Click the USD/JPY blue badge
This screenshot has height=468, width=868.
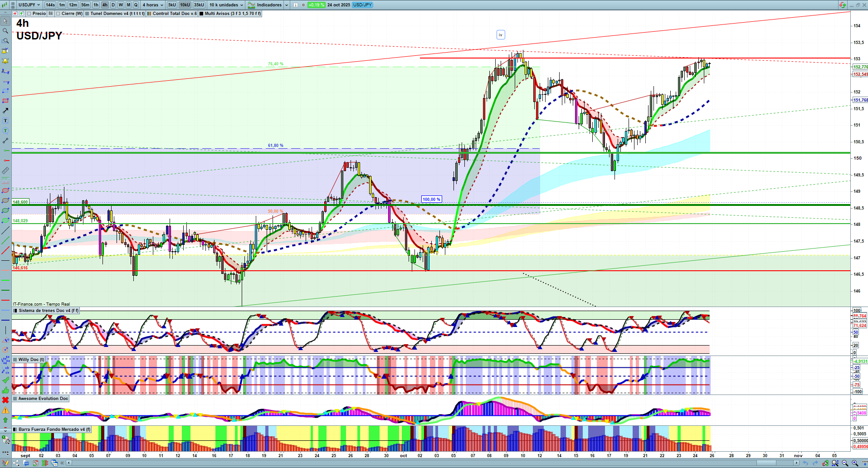pyautogui.click(x=362, y=5)
